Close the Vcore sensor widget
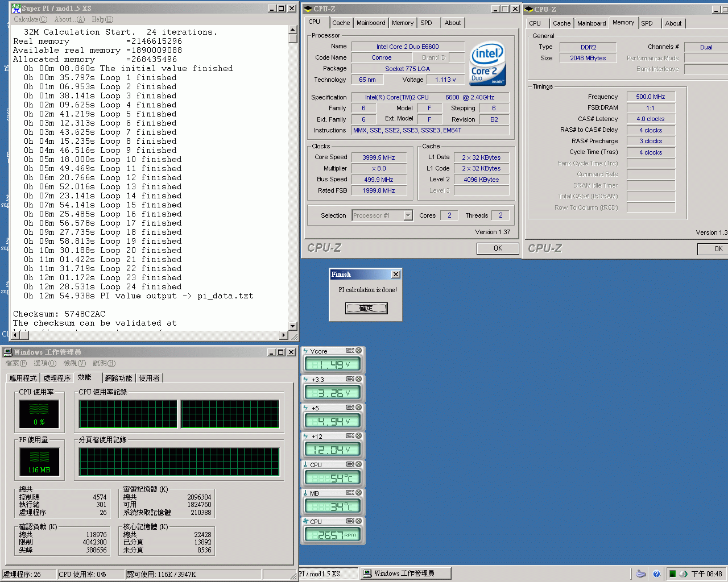Screen dimensions: 728x582 (359, 351)
